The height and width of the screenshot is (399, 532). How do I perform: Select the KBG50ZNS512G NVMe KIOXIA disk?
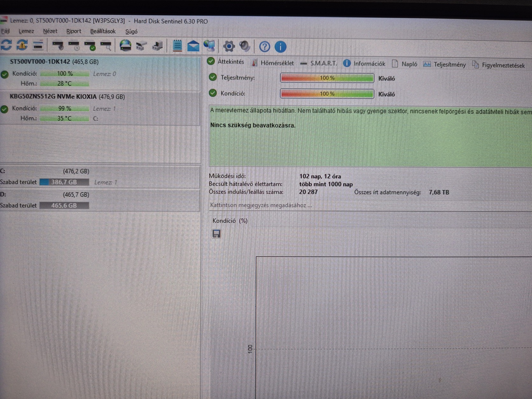[100, 108]
